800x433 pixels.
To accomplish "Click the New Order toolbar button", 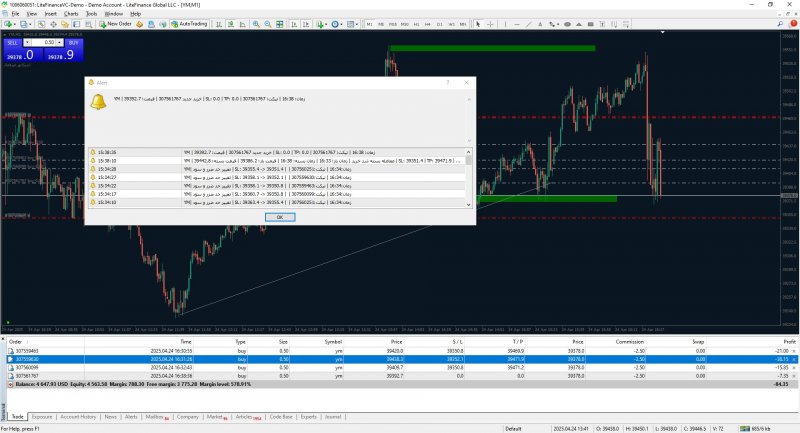I will 114,23.
